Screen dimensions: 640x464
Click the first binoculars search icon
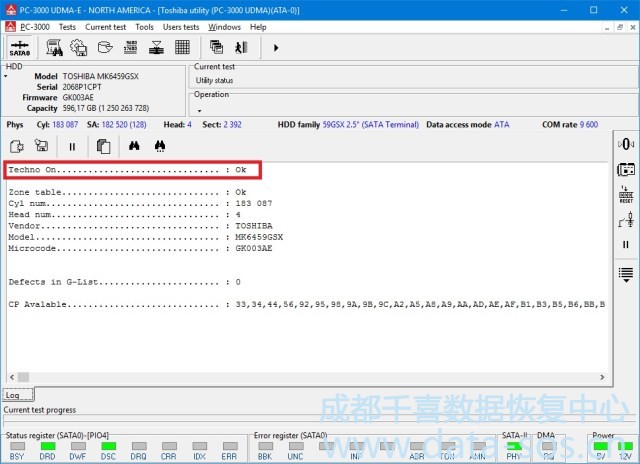coord(134,146)
